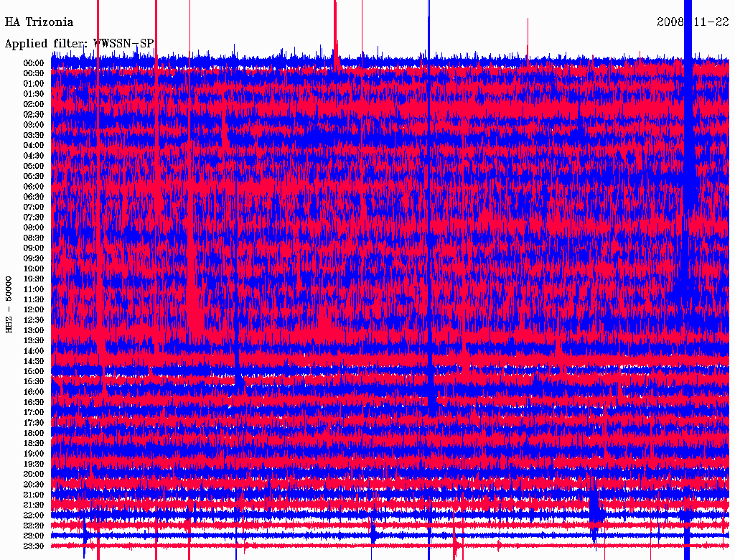This screenshot has width=735, height=560.
Task: Select the 17:00 time label
Action: (x=34, y=412)
